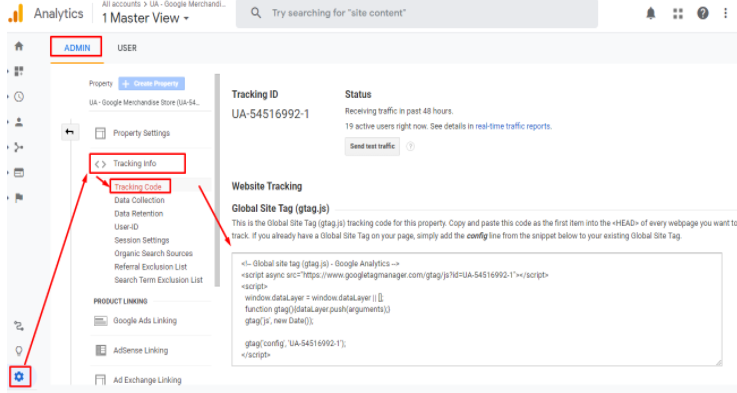Screen dimensions: 737x393
Task: Open Search Term Exclusion List item
Action: [158, 280]
